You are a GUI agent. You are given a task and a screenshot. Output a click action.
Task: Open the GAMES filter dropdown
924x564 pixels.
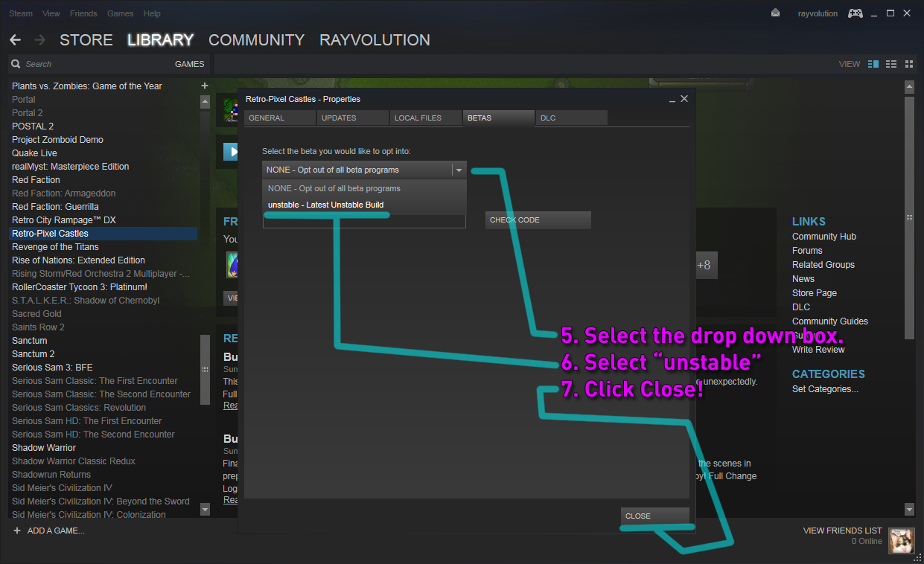coord(190,64)
